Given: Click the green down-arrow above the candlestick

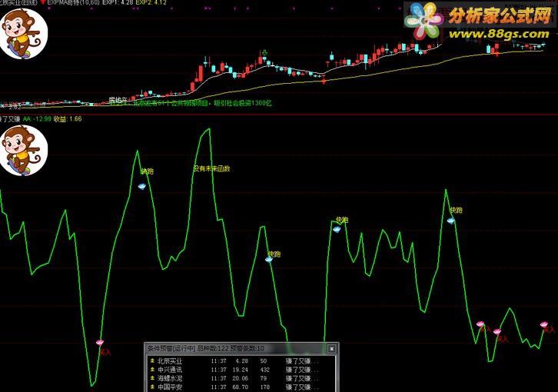Looking at the screenshot, I should coord(264,53).
